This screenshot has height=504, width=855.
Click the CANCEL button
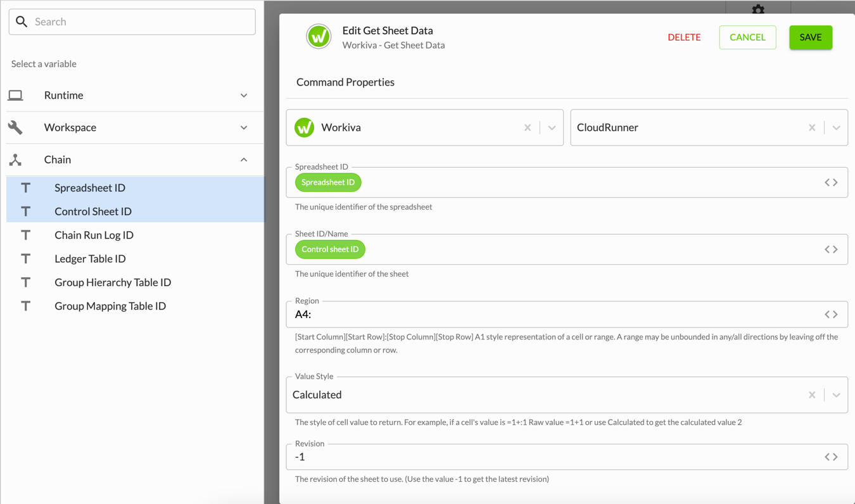(x=747, y=37)
